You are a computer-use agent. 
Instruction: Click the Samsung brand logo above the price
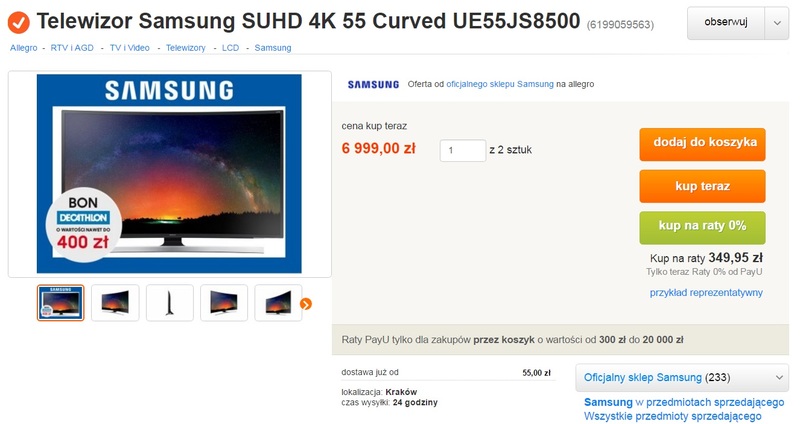(373, 84)
